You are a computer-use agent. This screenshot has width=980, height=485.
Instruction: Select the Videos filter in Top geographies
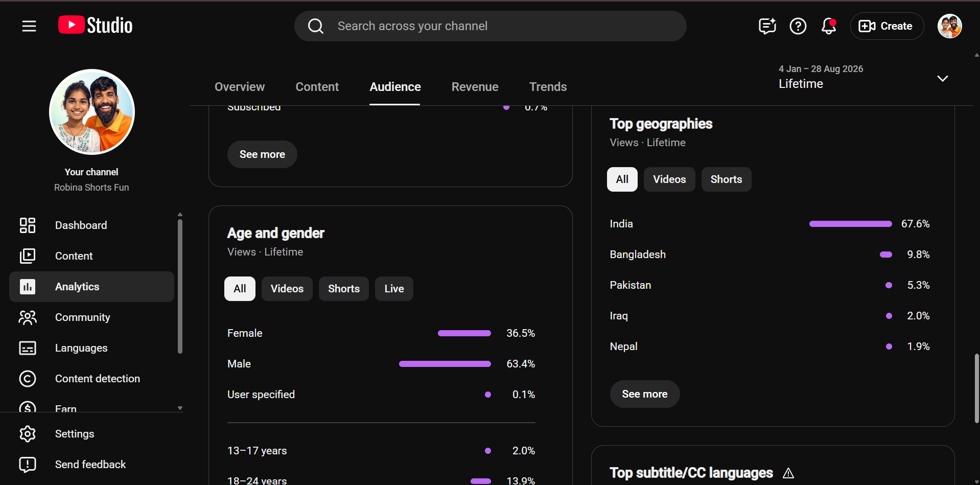coord(669,179)
